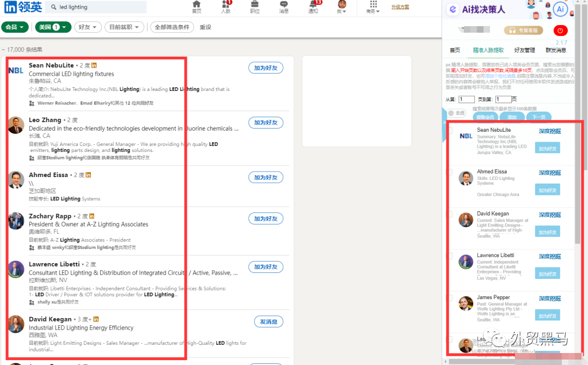Tick checkbox for James Pepper in plugin list

pyautogui.click(x=451, y=298)
